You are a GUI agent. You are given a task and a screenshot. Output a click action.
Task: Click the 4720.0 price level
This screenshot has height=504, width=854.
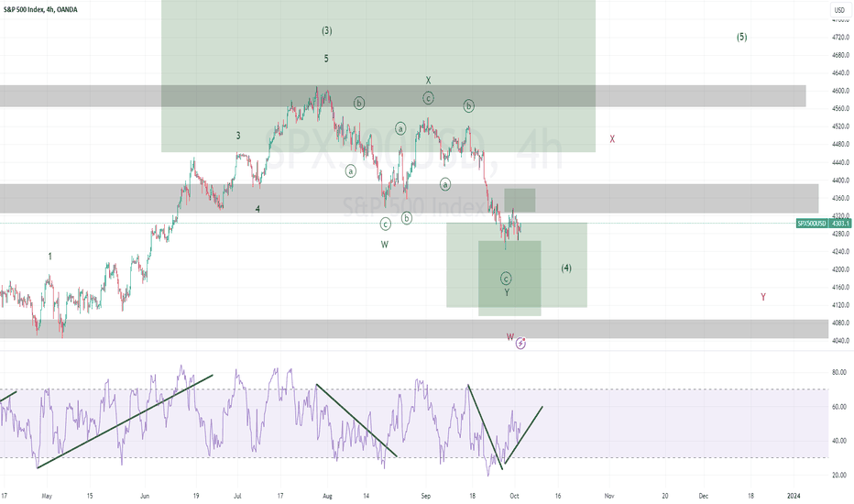(840, 37)
